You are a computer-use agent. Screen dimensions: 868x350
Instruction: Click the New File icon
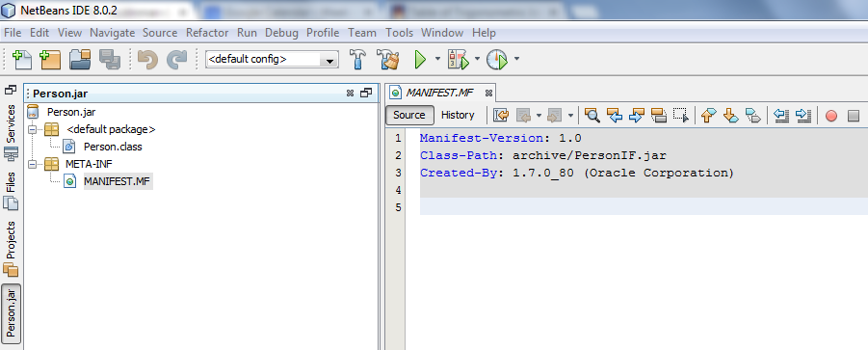pyautogui.click(x=22, y=59)
